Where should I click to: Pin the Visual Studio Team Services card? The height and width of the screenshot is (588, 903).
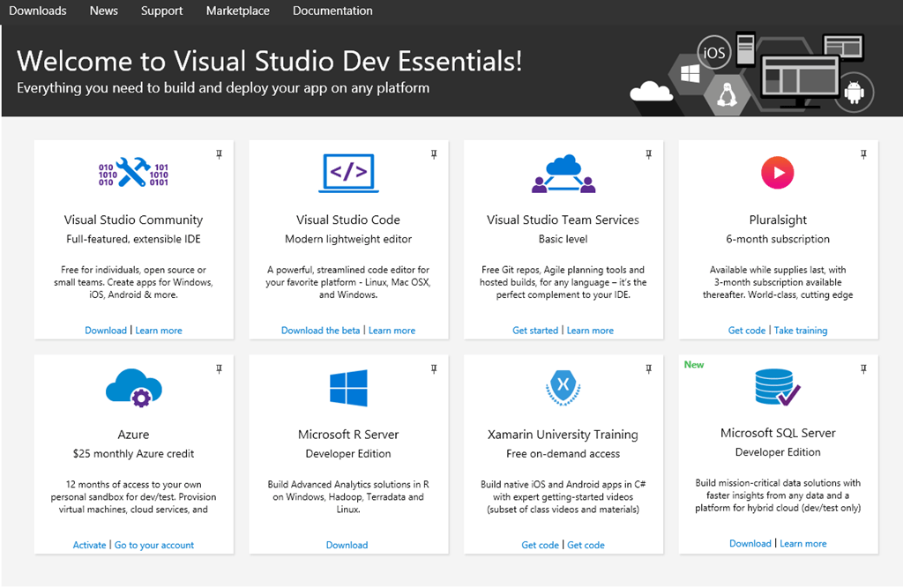(x=648, y=154)
